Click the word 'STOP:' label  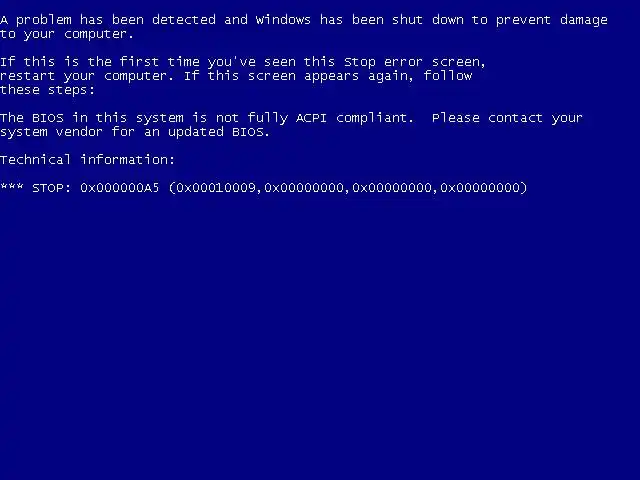click(51, 188)
